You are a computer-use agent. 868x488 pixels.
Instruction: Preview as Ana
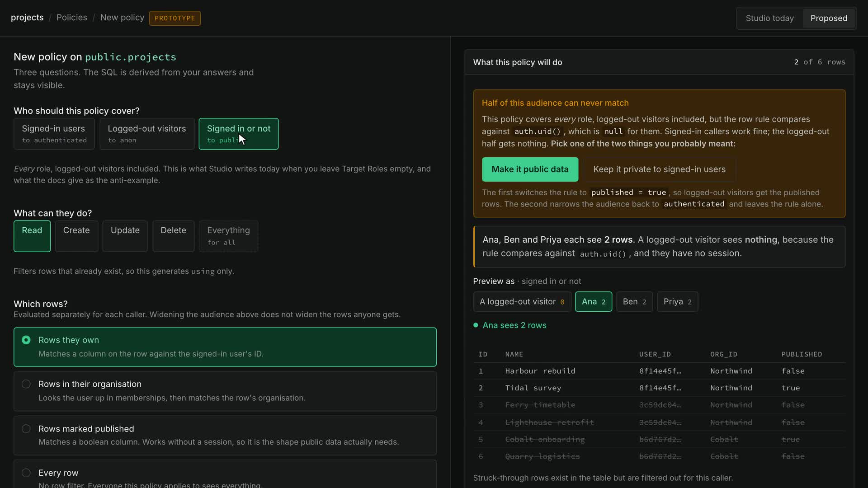click(x=593, y=302)
